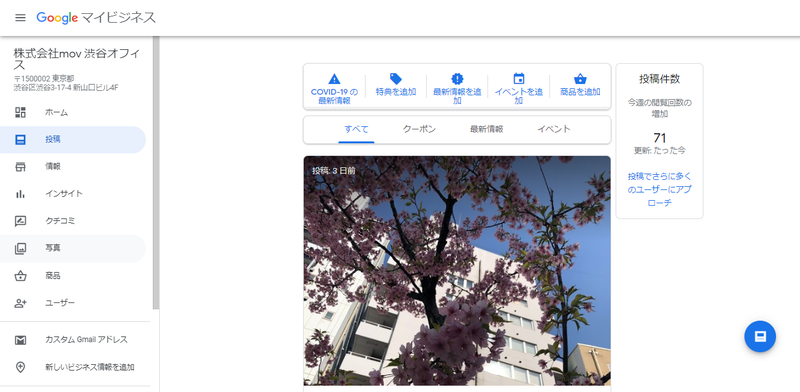Viewport: 800px width, 392px height.
Task: Select 投稿 in the sidebar
Action: 73,139
